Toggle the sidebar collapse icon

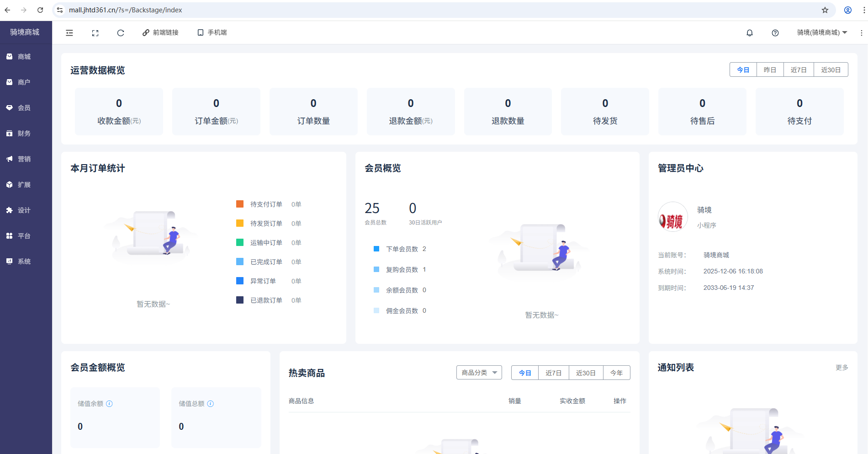pyautogui.click(x=69, y=32)
